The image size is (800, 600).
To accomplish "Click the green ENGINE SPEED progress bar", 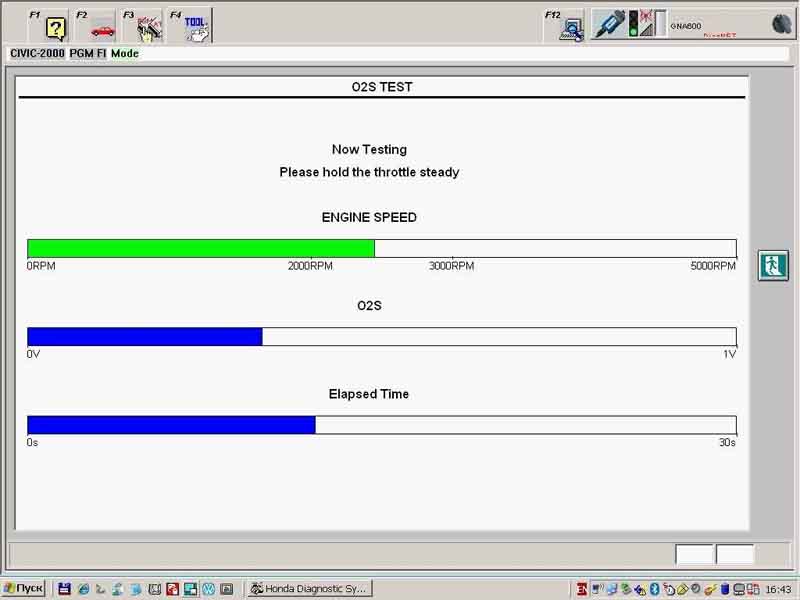I will point(200,248).
